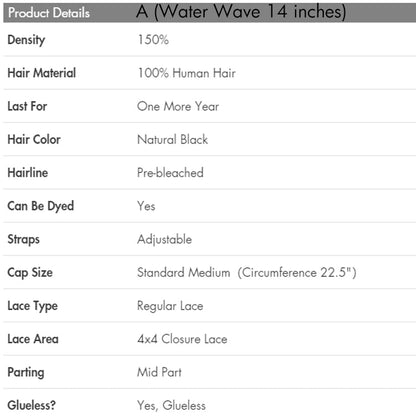Click the Product Details header label
Viewport: 416px width, 416px height.
pos(49,13)
